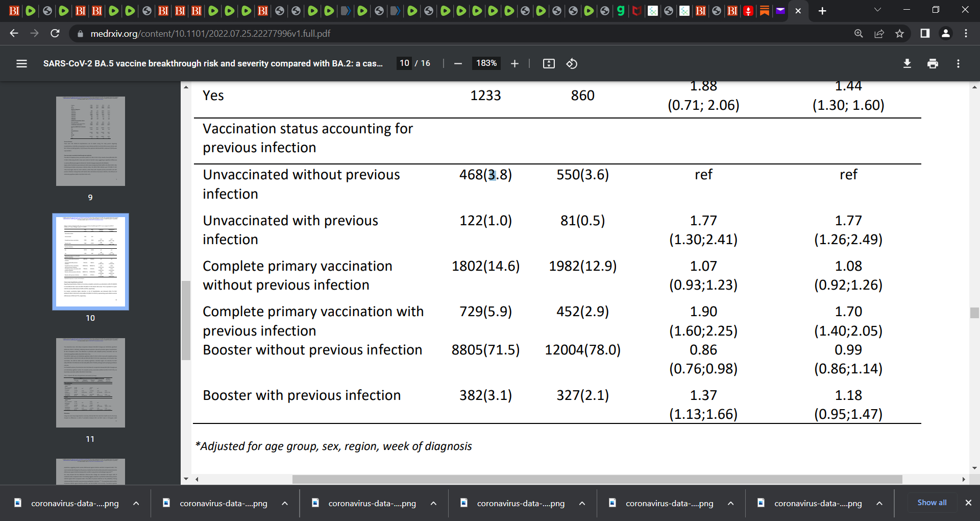The height and width of the screenshot is (521, 980).
Task: Increase zoom with the plus button
Action: point(514,63)
